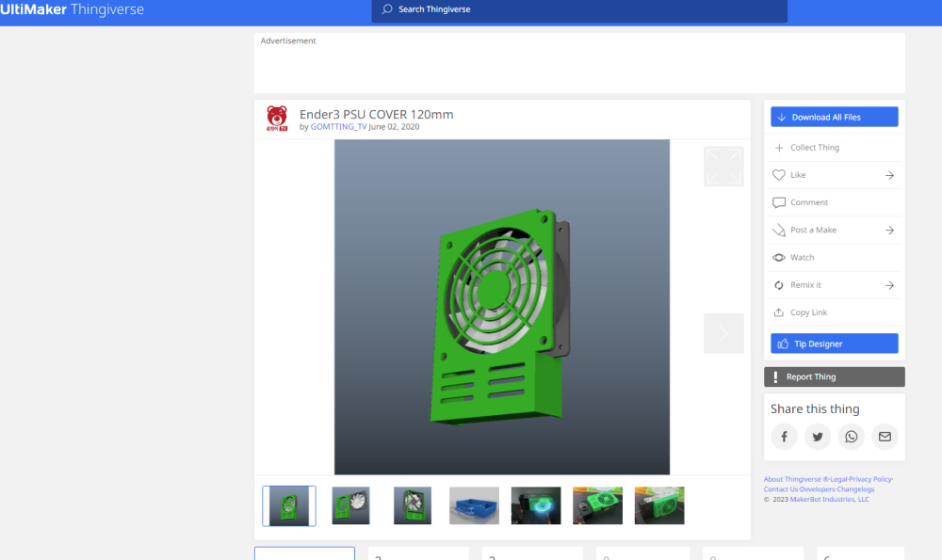942x560 pixels.
Task: Open the Contact Us footer link
Action: coord(780,489)
